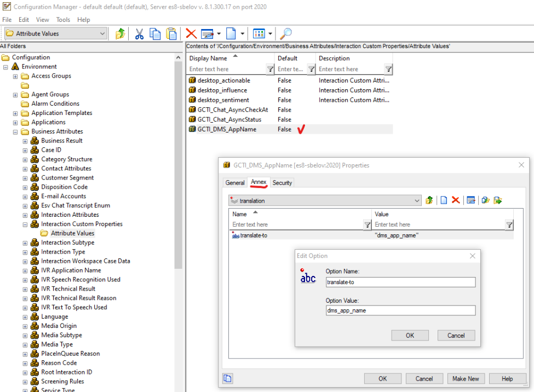The image size is (534, 392).
Task: Select the GCTI_Chat_AsyncStatus list item
Action: (x=229, y=120)
